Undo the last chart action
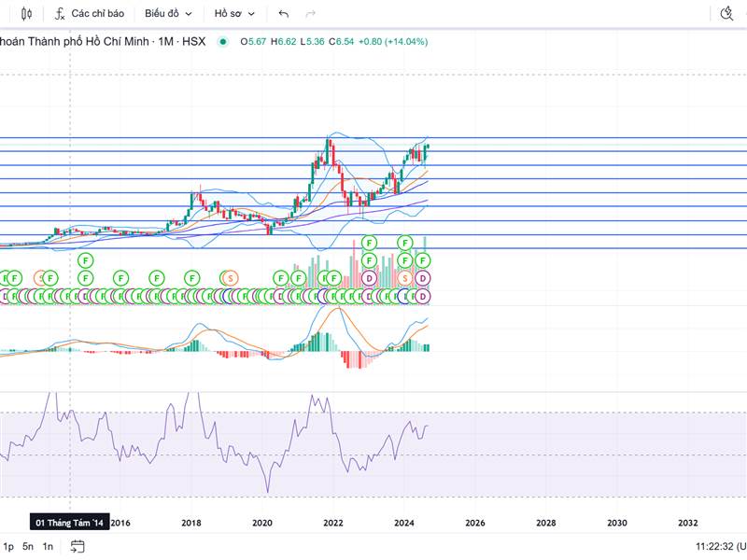The width and height of the screenshot is (747, 560). pos(284,14)
